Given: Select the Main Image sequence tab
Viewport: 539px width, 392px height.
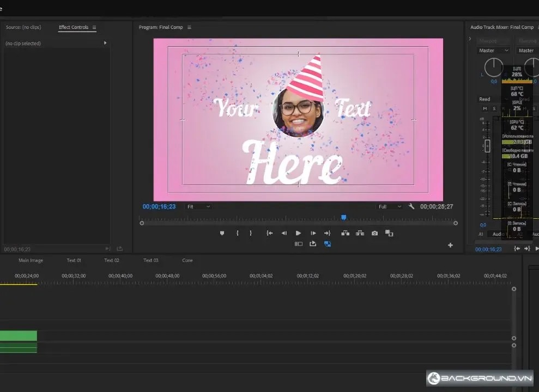Looking at the screenshot, I should click(31, 260).
